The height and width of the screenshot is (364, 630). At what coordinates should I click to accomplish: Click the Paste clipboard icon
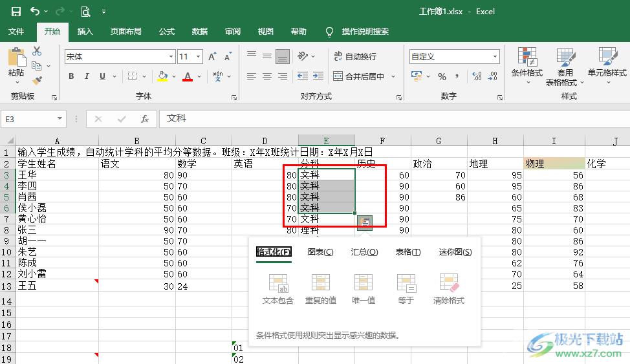[16, 57]
